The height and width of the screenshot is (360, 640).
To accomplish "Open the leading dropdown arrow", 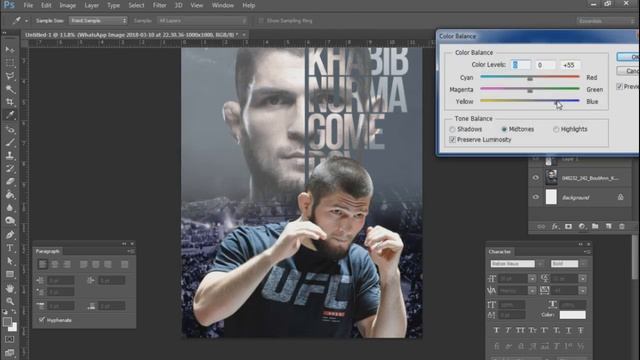I will [x=583, y=279].
